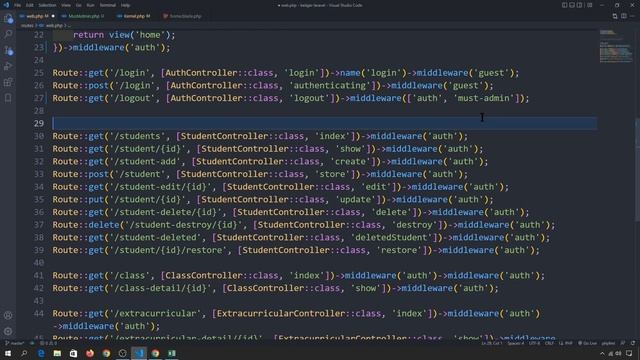Click the code minimap
This screenshot has height=360, width=640.
pyautogui.click(x=616, y=46)
